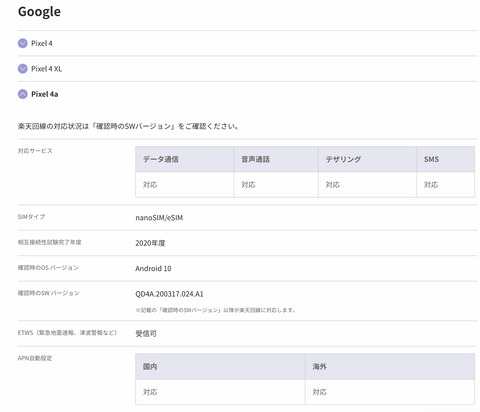Select the 海外 APN table header
The image size is (480, 412).
(390, 367)
